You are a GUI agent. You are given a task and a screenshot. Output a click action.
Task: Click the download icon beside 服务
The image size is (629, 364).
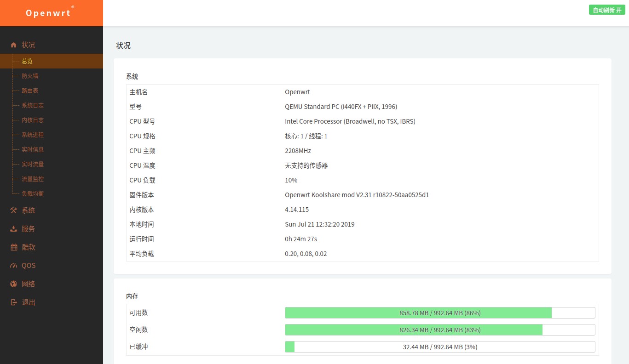tap(13, 229)
